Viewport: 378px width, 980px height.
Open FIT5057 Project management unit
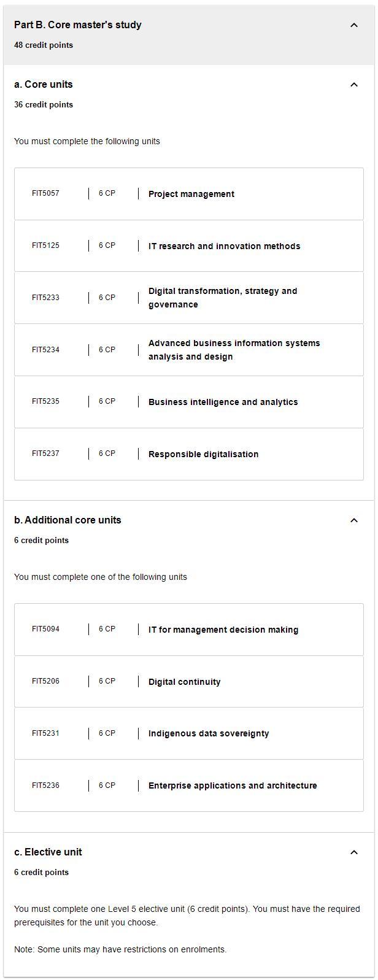tap(191, 194)
